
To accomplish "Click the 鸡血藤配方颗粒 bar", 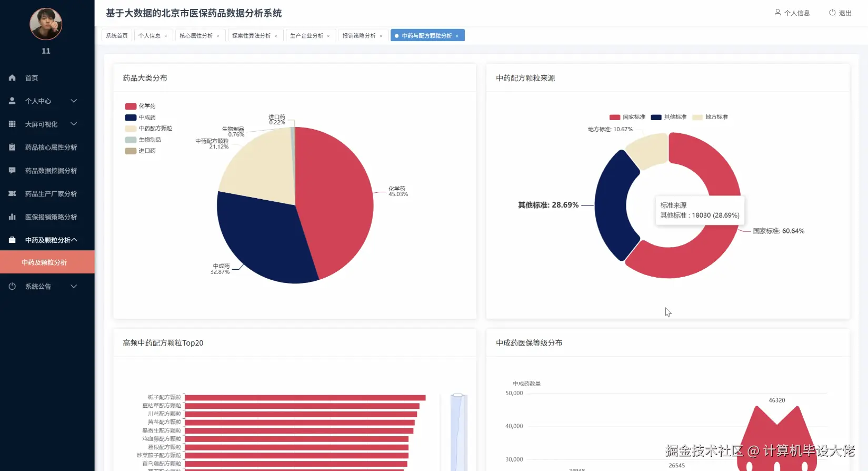I will (x=296, y=439).
